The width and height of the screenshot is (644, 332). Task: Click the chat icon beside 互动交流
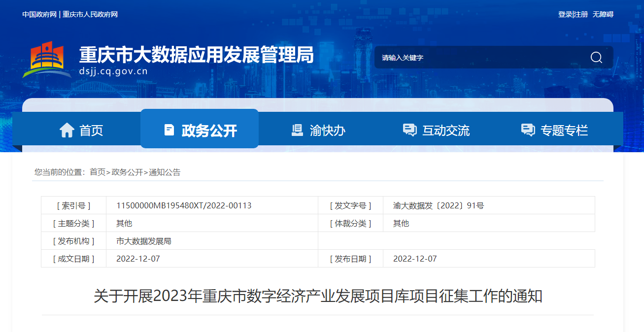409,130
